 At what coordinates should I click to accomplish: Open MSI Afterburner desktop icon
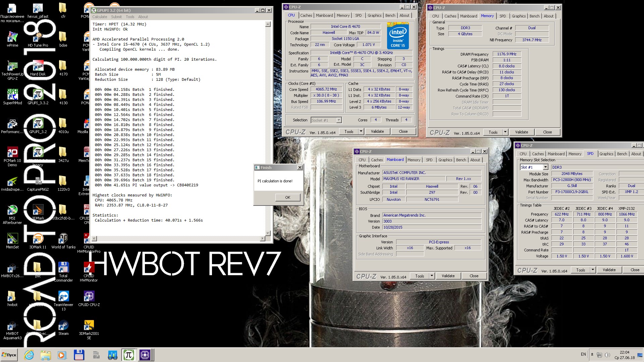point(12,214)
